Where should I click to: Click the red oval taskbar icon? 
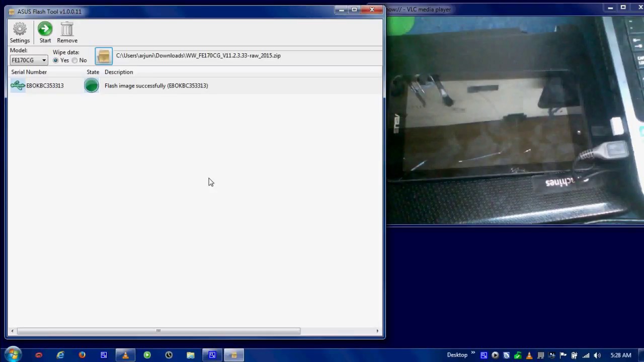tap(39, 355)
